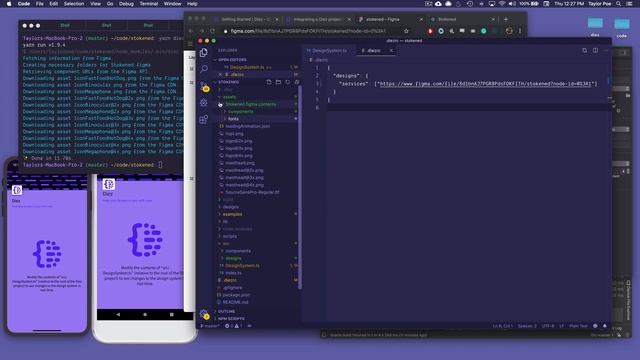Tap the Android emulator home button
Screen dimensions: 640x360
point(145,315)
